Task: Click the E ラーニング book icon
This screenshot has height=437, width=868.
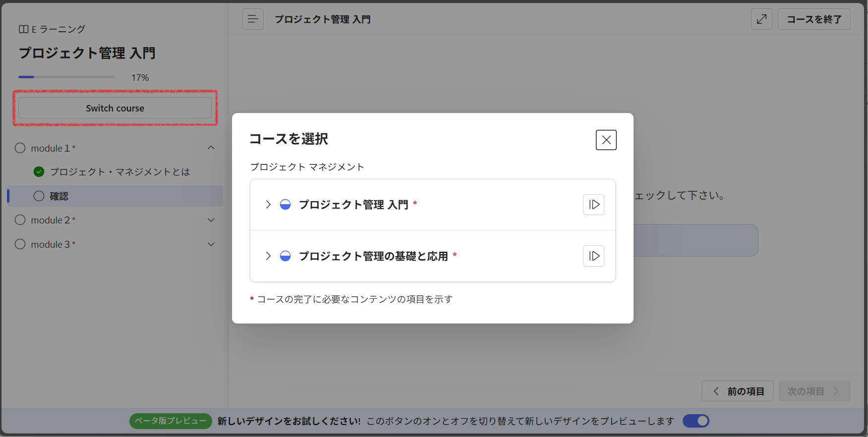Action: pos(23,29)
